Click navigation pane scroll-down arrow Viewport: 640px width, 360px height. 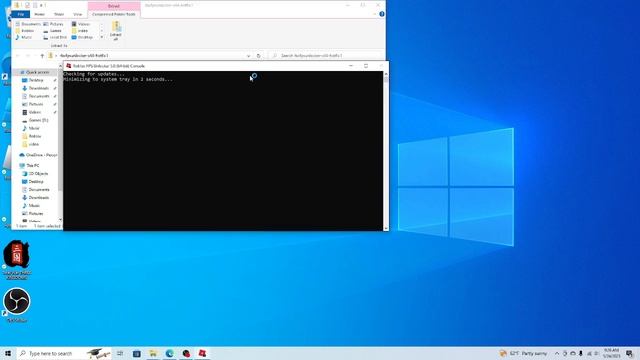pos(60,220)
